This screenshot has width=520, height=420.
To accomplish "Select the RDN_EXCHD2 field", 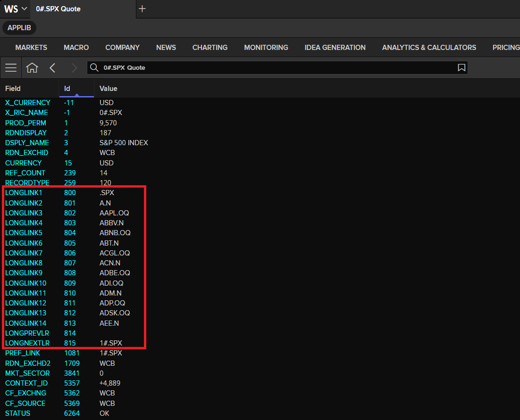I will point(28,363).
